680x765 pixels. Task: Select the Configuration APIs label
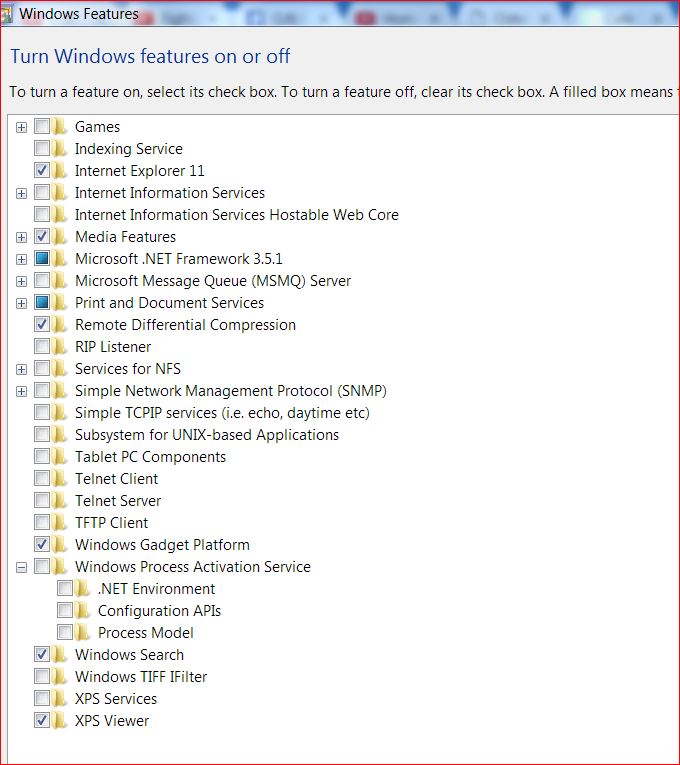(x=160, y=610)
